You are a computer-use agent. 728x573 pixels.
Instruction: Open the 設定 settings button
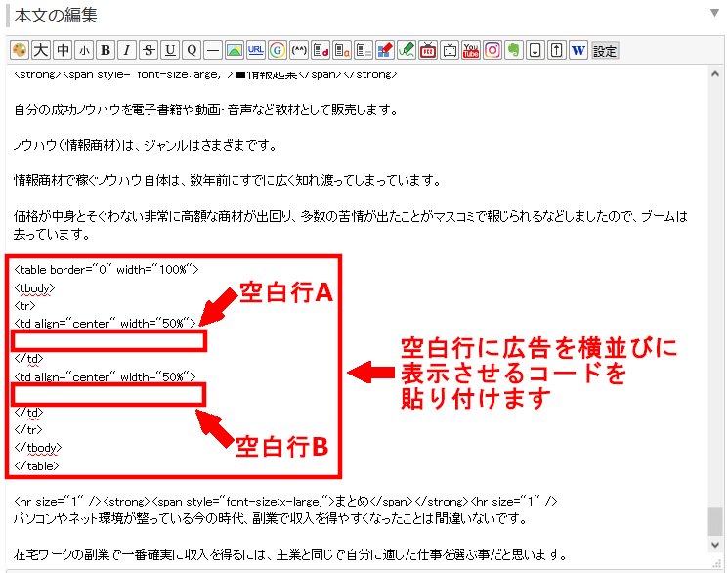click(605, 50)
